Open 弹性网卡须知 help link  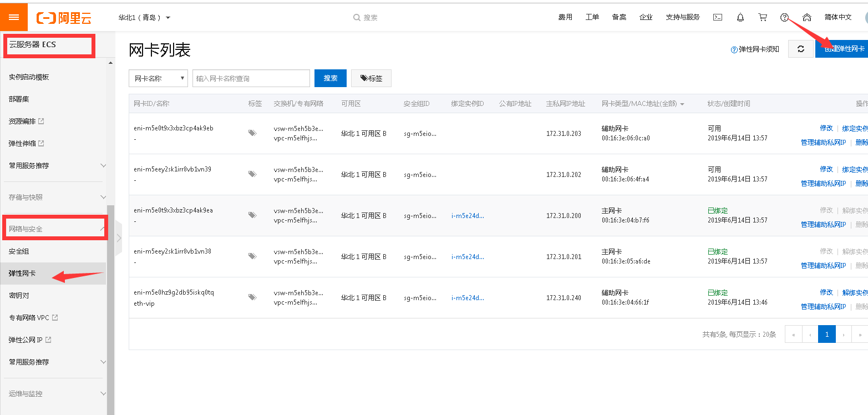point(755,49)
